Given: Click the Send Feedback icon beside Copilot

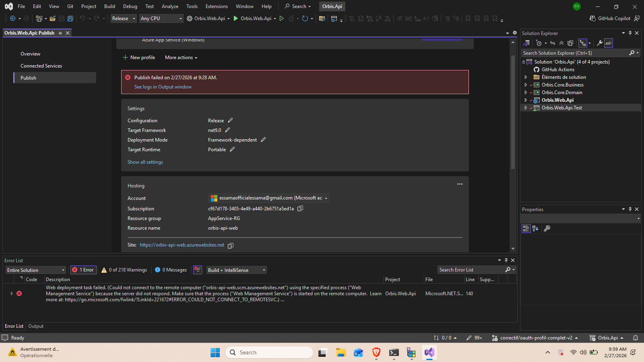Looking at the screenshot, I should pyautogui.click(x=637, y=19).
